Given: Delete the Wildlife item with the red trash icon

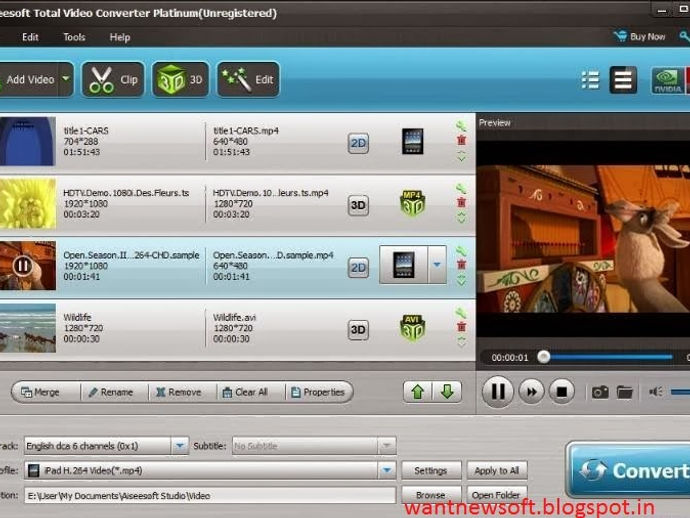Looking at the screenshot, I should pos(461,327).
